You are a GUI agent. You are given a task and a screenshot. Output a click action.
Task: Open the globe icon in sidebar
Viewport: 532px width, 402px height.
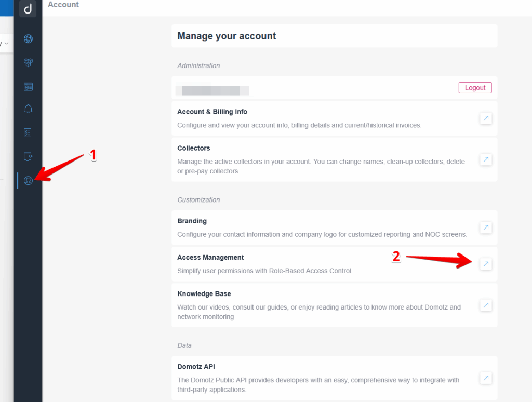click(28, 39)
